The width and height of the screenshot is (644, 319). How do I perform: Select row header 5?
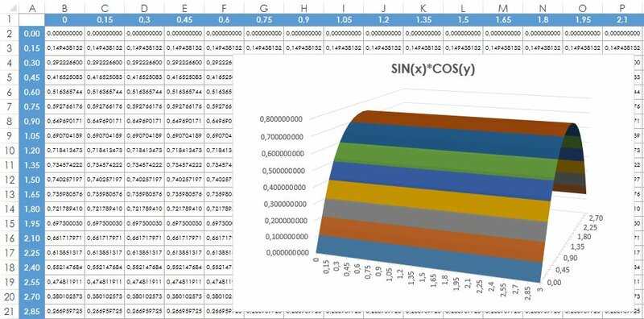pos(9,77)
